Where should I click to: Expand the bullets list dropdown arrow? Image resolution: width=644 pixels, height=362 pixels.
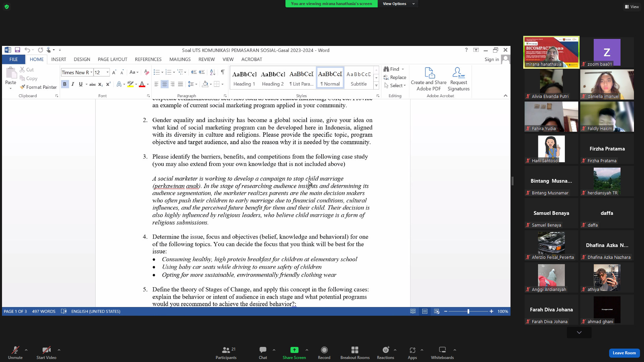[162, 72]
